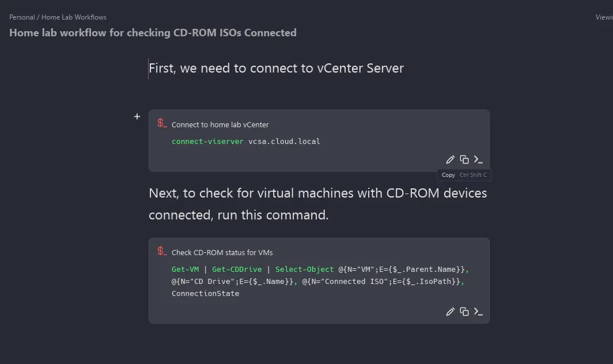The width and height of the screenshot is (613, 364).
Task: Edit the Check CD-ROM status command block
Action: pyautogui.click(x=451, y=312)
